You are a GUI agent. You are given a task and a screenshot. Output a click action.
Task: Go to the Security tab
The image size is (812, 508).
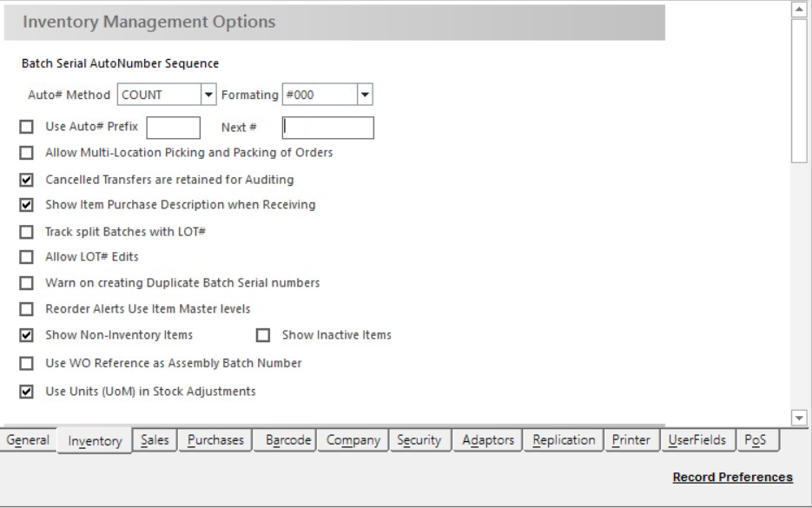[419, 440]
